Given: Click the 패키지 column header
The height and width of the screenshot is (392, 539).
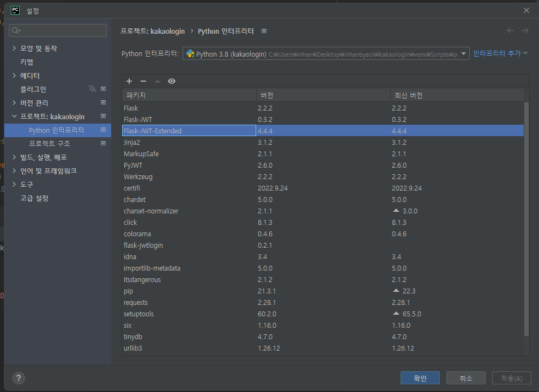Looking at the screenshot, I should [189, 95].
